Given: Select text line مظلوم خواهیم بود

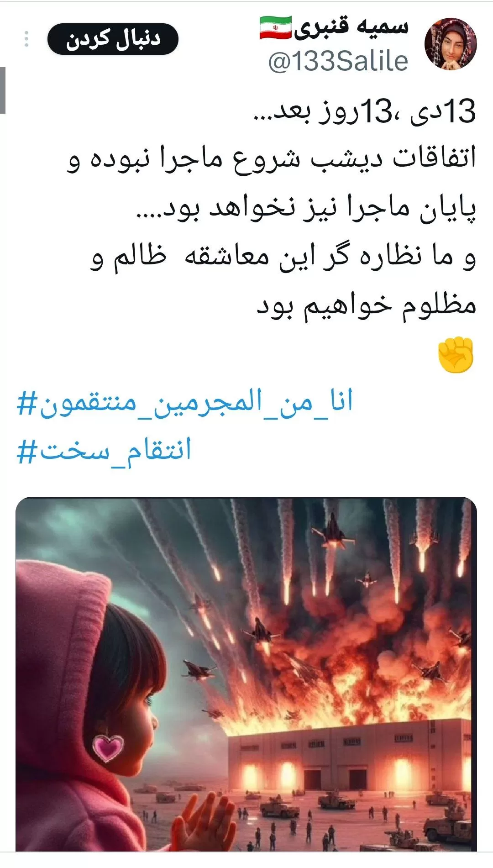Looking at the screenshot, I should (x=366, y=306).
